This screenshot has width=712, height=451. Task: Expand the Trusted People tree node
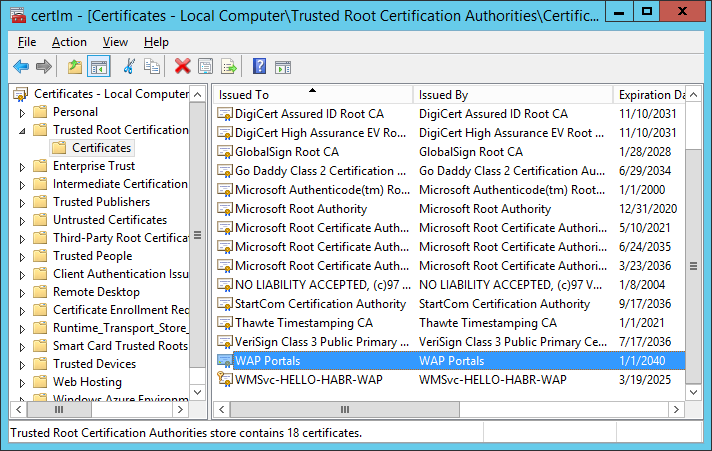click(x=22, y=257)
